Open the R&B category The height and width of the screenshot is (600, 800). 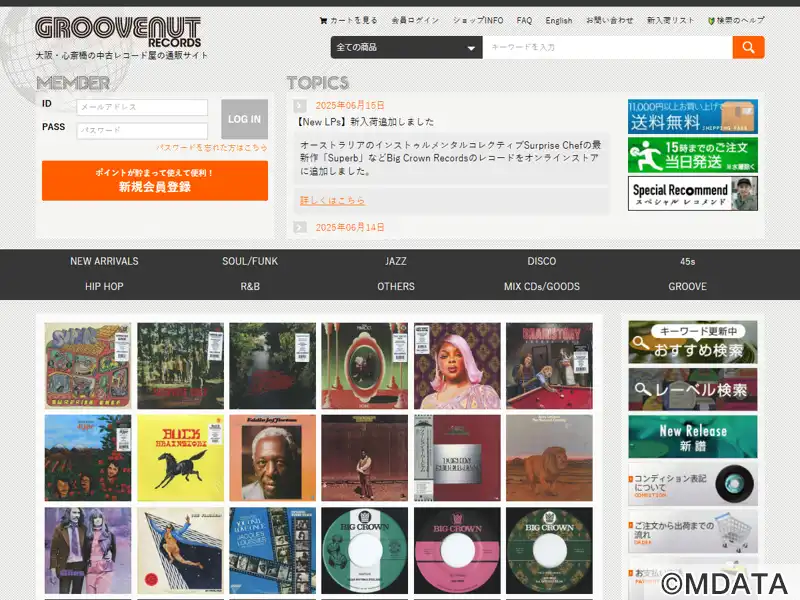click(x=250, y=287)
